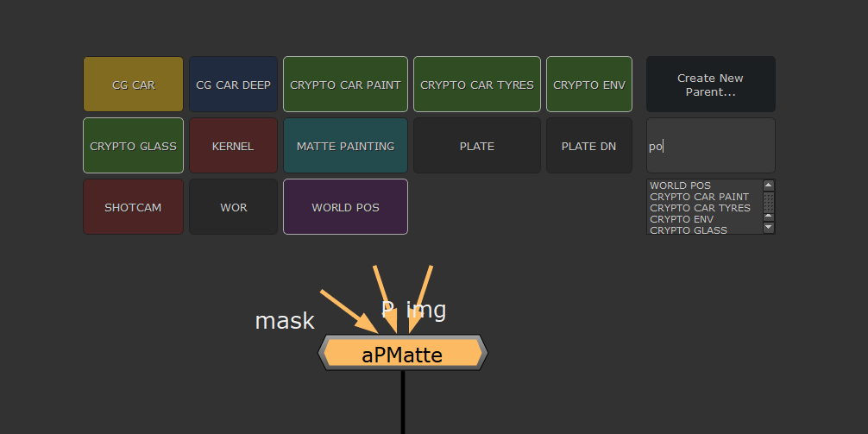Viewport: 868px width, 434px height.
Task: Select the SHOTCAM parent button
Action: [x=133, y=207]
